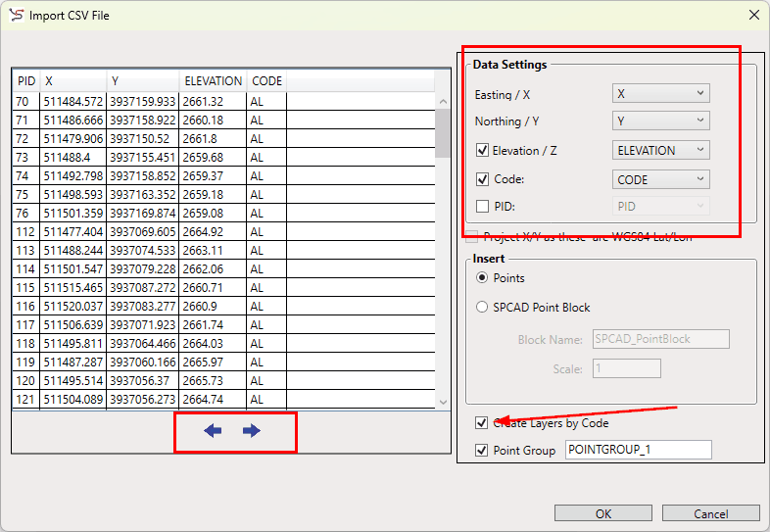Screen dimensions: 770x532
Task: Toggle the Elevation / Z checkbox
Action: [482, 151]
